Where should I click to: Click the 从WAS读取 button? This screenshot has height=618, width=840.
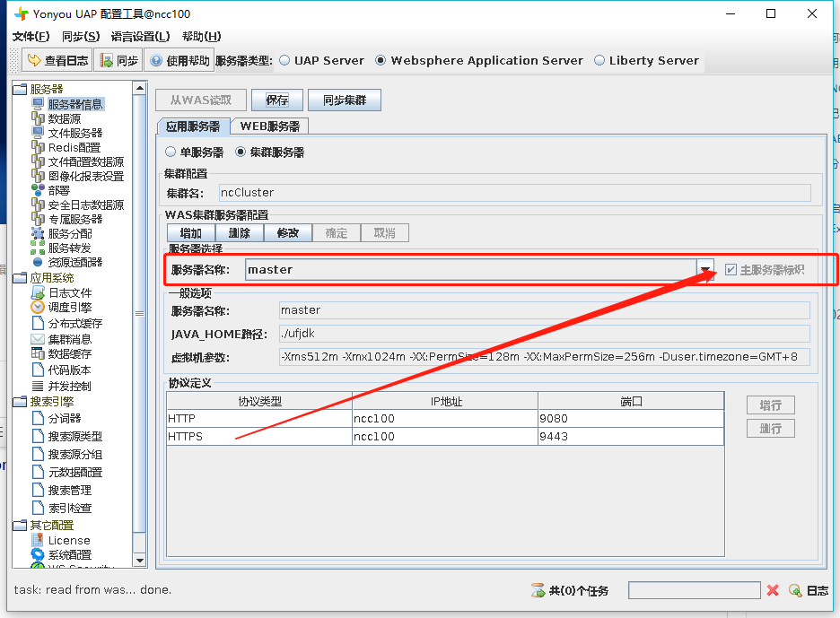pyautogui.click(x=201, y=100)
